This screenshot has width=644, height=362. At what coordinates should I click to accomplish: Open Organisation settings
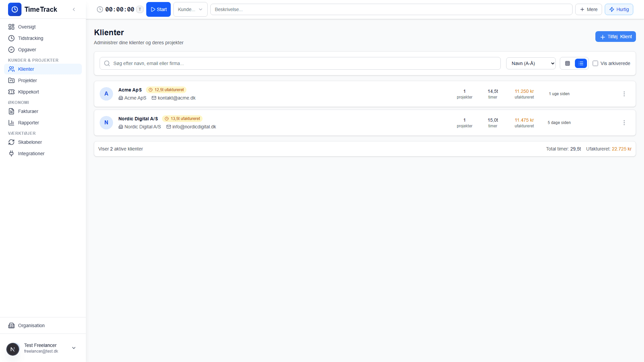coord(43,325)
